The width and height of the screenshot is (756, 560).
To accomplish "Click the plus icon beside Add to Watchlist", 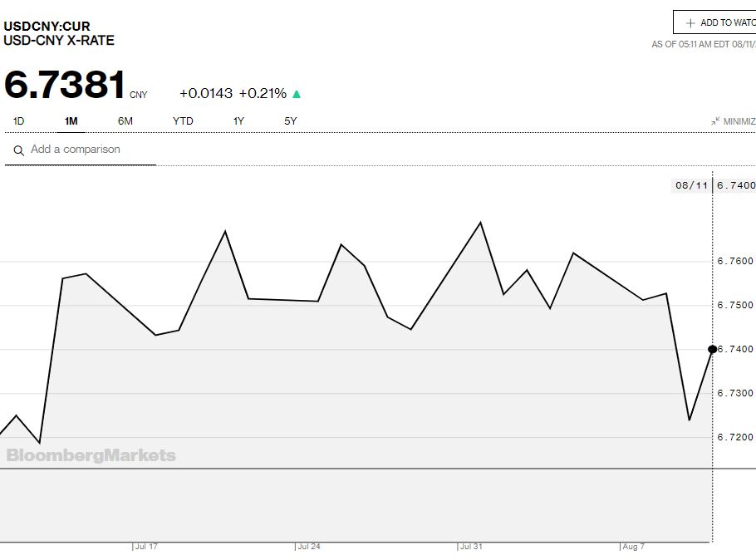I will [690, 23].
